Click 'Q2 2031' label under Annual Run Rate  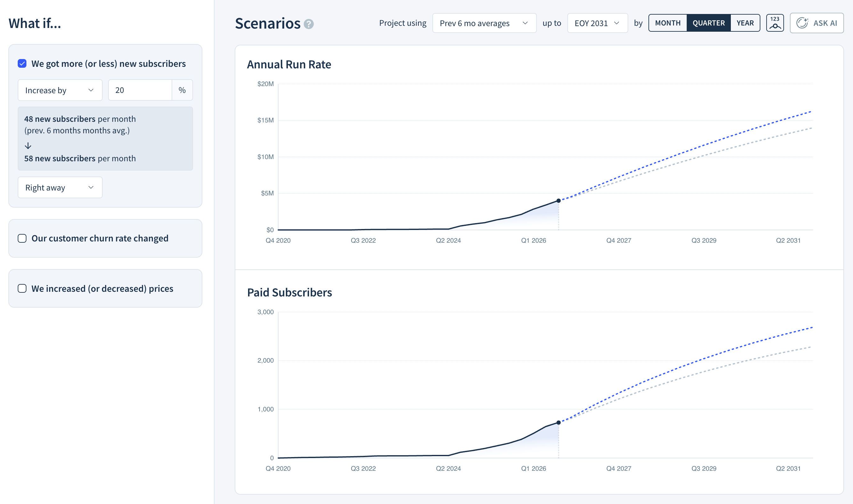[x=788, y=241]
